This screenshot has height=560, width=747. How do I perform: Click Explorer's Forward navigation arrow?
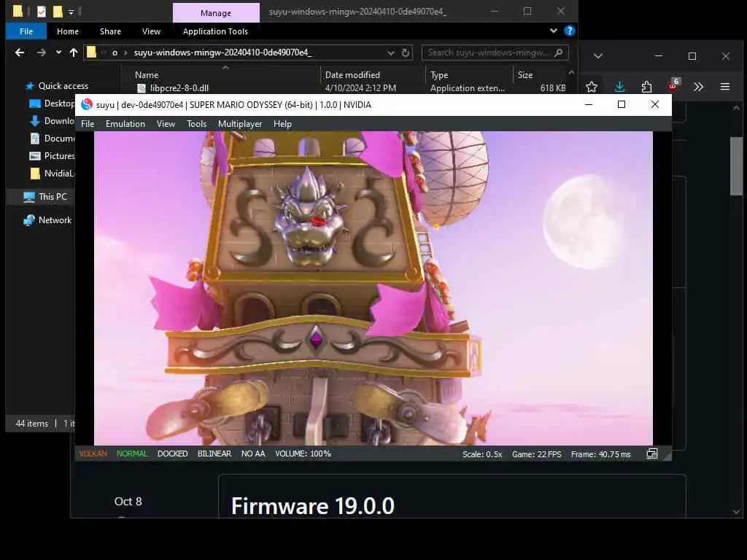(42, 52)
